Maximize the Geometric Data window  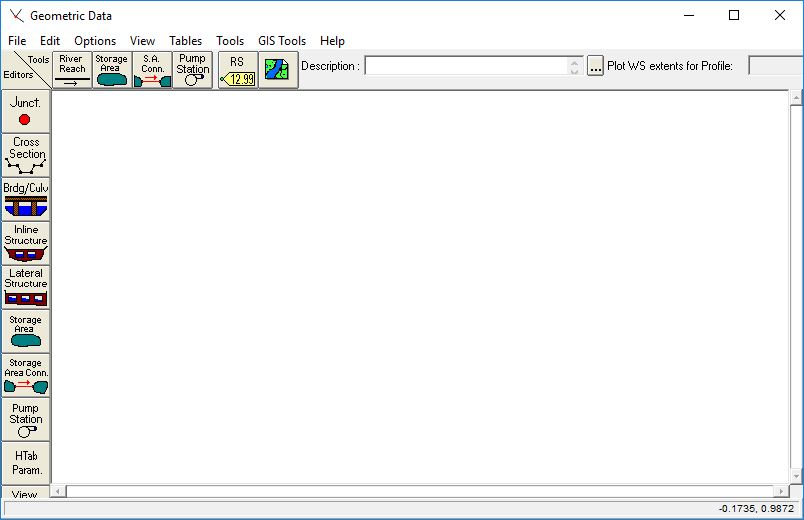pos(734,15)
